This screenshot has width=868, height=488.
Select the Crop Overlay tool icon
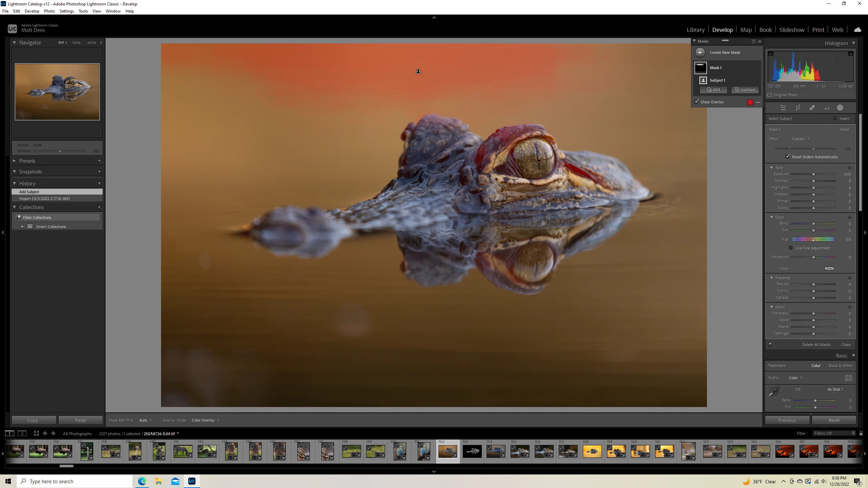[x=798, y=108]
